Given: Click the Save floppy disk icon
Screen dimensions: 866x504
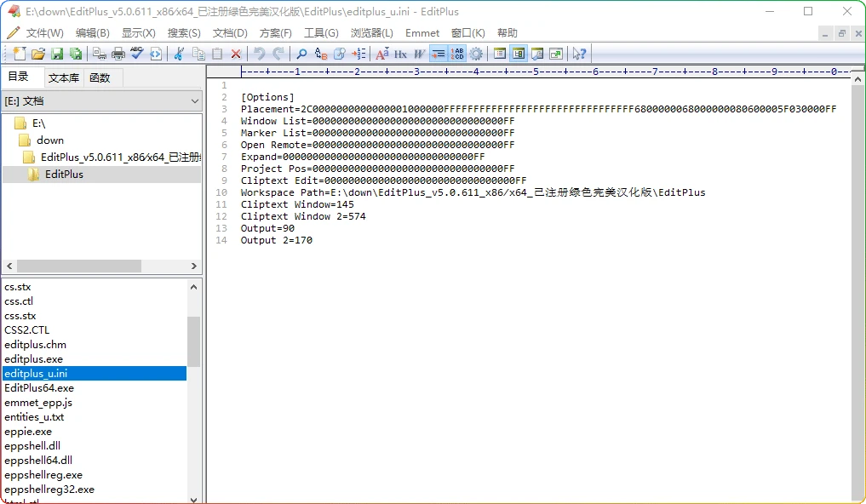Looking at the screenshot, I should point(58,54).
